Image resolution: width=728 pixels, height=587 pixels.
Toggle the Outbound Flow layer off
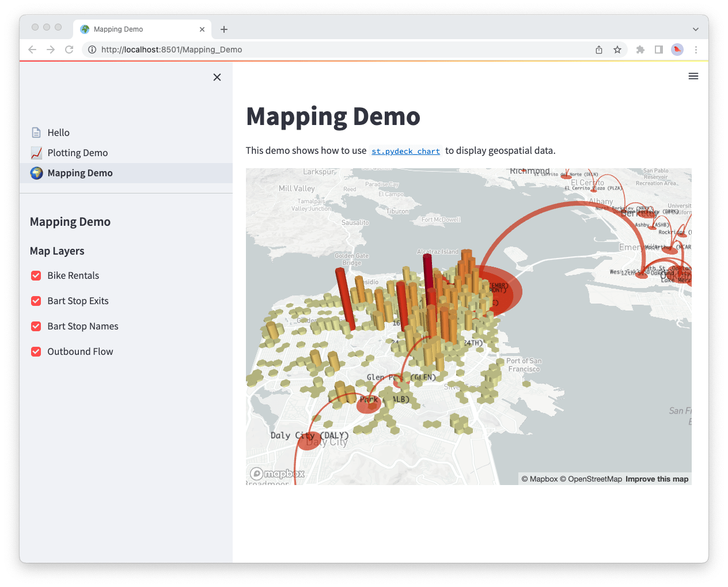36,351
